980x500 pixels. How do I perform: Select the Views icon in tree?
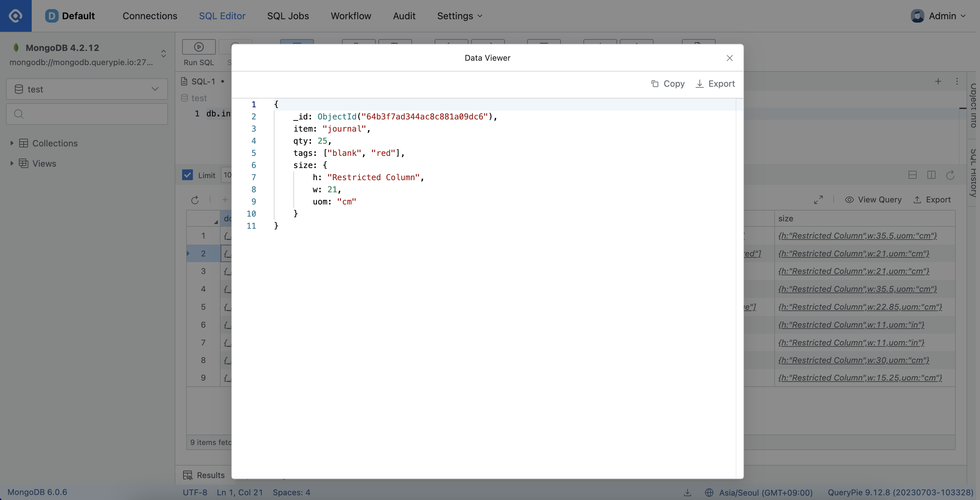(24, 163)
